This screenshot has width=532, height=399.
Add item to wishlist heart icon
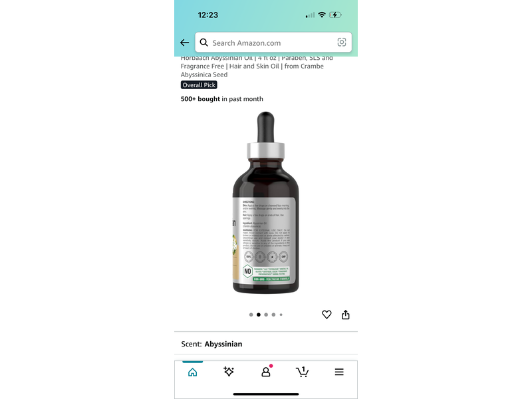(327, 315)
